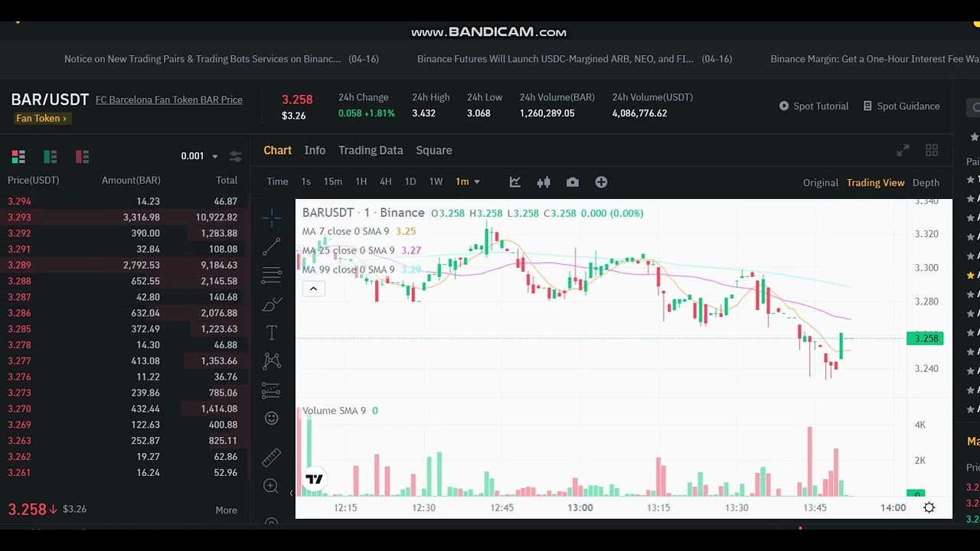Click More under the order book
The height and width of the screenshot is (551, 980).
pyautogui.click(x=226, y=510)
